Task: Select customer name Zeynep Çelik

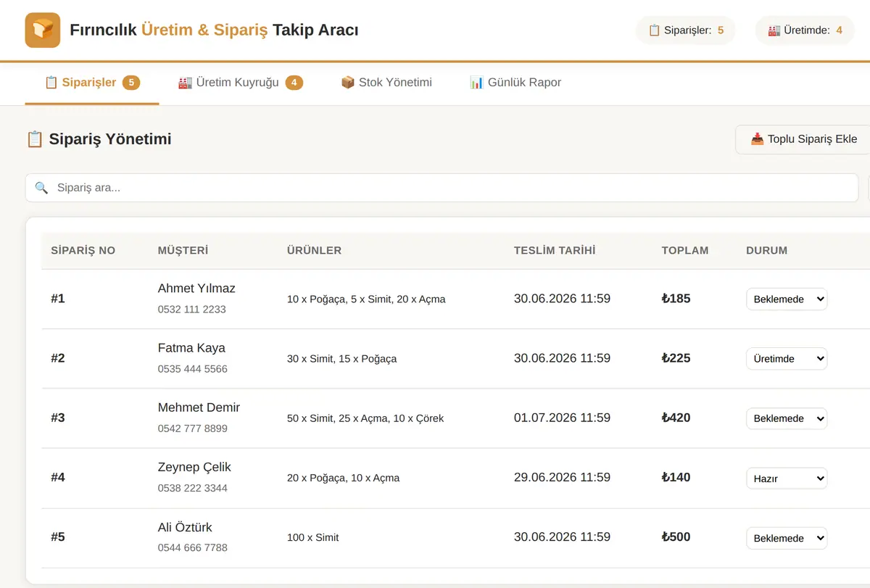Action: (x=194, y=468)
